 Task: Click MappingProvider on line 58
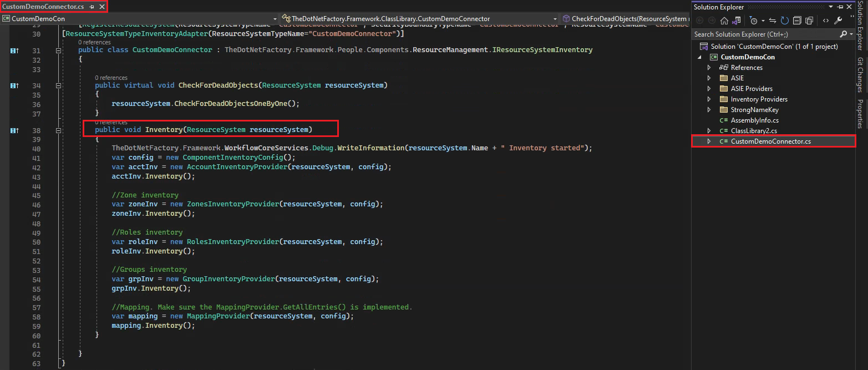click(x=218, y=316)
